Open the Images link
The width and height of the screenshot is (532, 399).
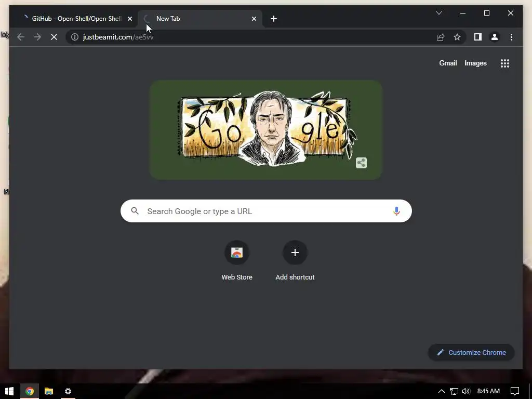pos(475,63)
